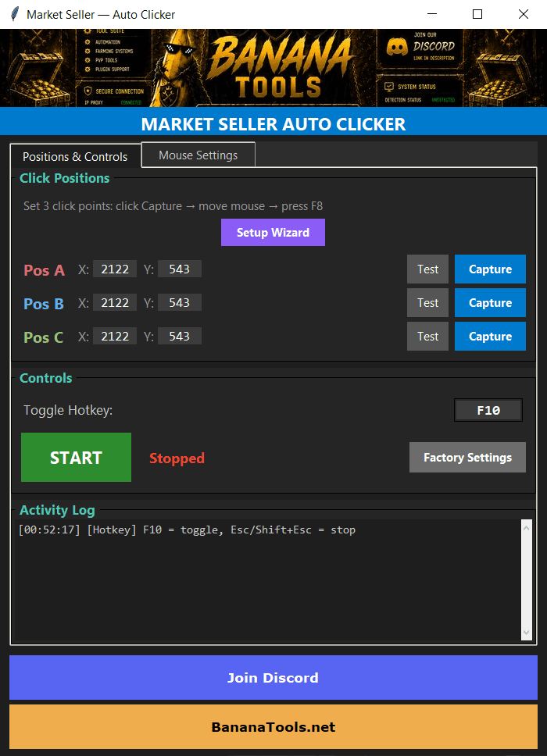This screenshot has height=756, width=547.
Task: Click the Activity Log section heading
Action: point(57,510)
